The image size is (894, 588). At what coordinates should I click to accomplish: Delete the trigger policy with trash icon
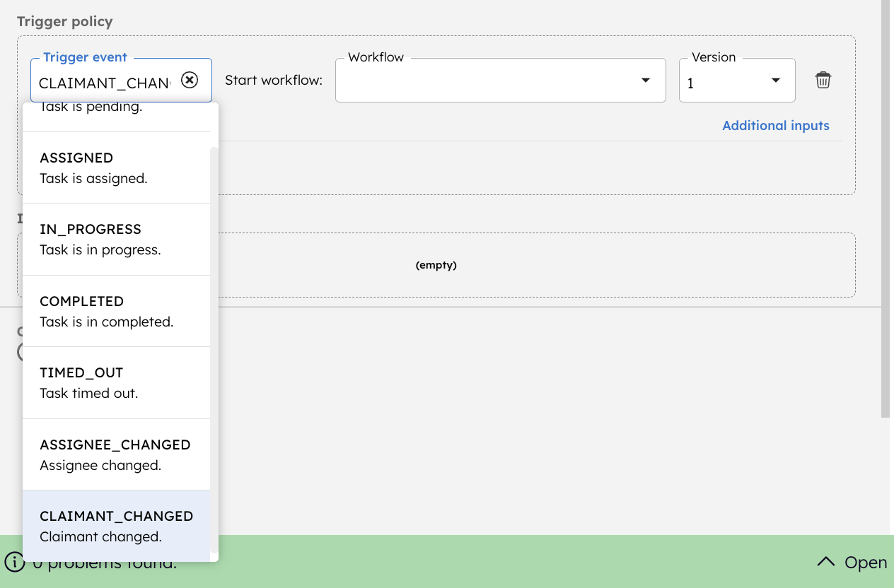click(x=823, y=80)
